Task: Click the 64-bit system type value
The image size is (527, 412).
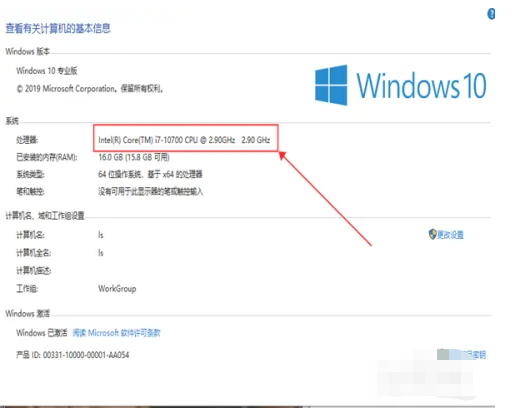Action: 150,174
